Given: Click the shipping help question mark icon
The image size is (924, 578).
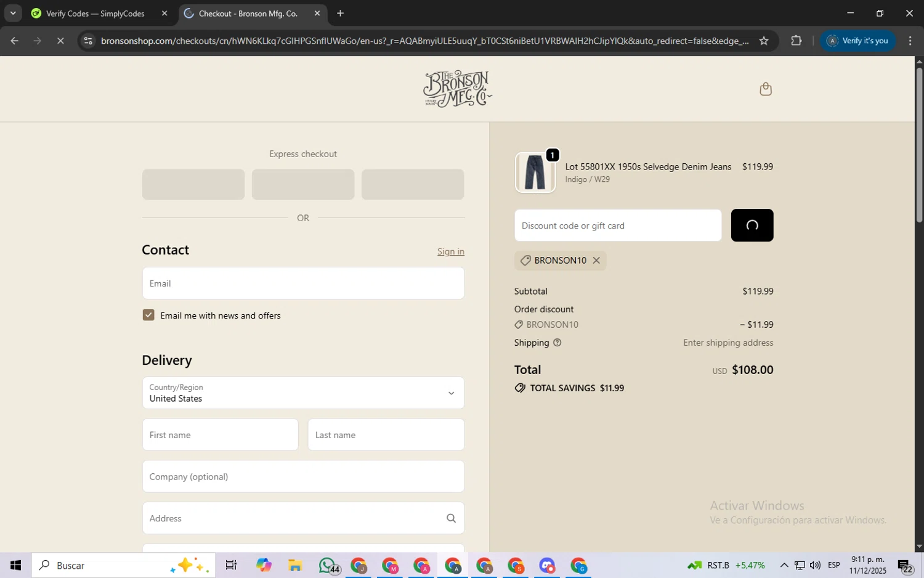Looking at the screenshot, I should [557, 343].
